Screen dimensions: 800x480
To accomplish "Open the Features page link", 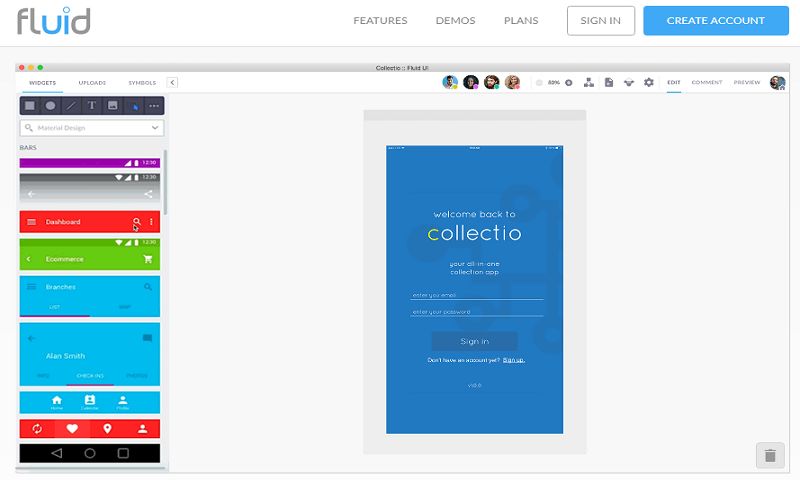I will pos(379,20).
